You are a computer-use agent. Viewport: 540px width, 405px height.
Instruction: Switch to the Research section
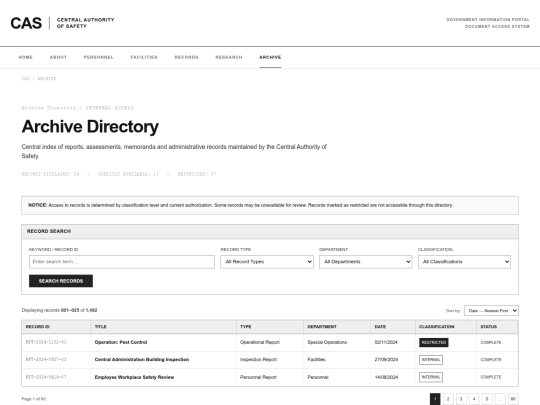[229, 57]
